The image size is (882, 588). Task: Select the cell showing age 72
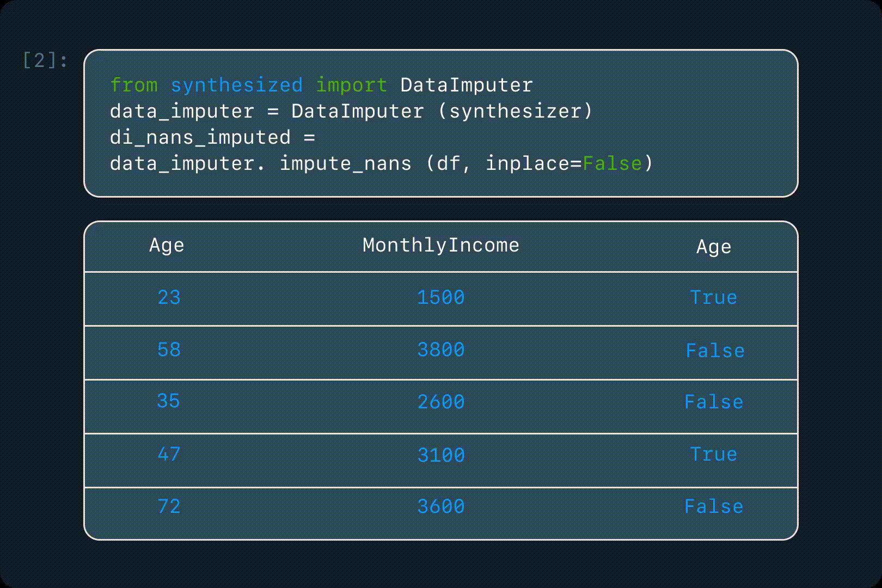pos(169,507)
